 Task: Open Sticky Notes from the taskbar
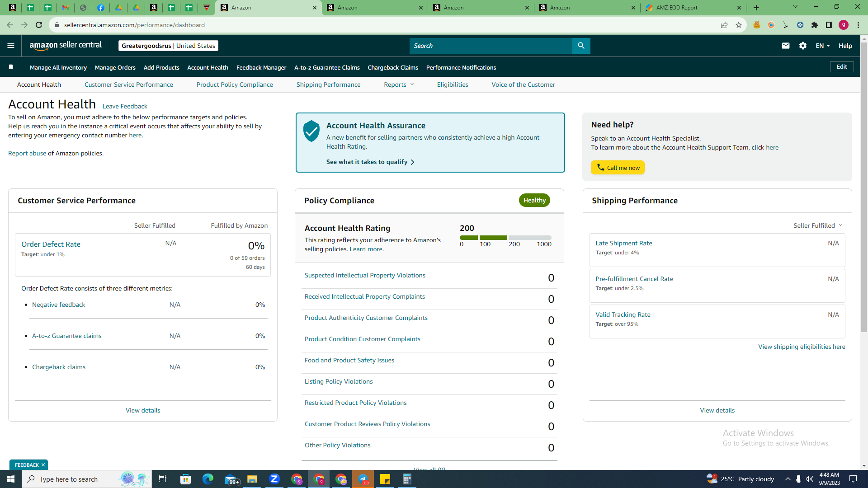tap(385, 479)
